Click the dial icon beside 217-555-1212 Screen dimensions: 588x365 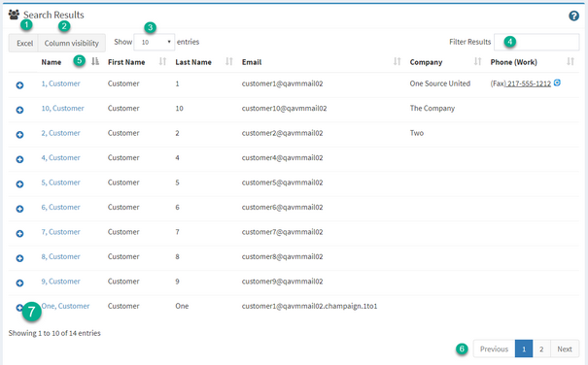(x=557, y=83)
